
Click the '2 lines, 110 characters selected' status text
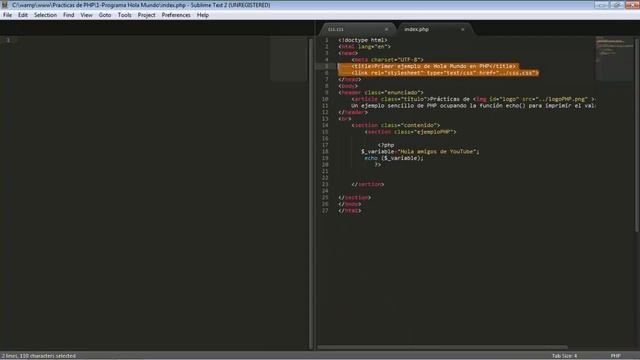click(39, 356)
